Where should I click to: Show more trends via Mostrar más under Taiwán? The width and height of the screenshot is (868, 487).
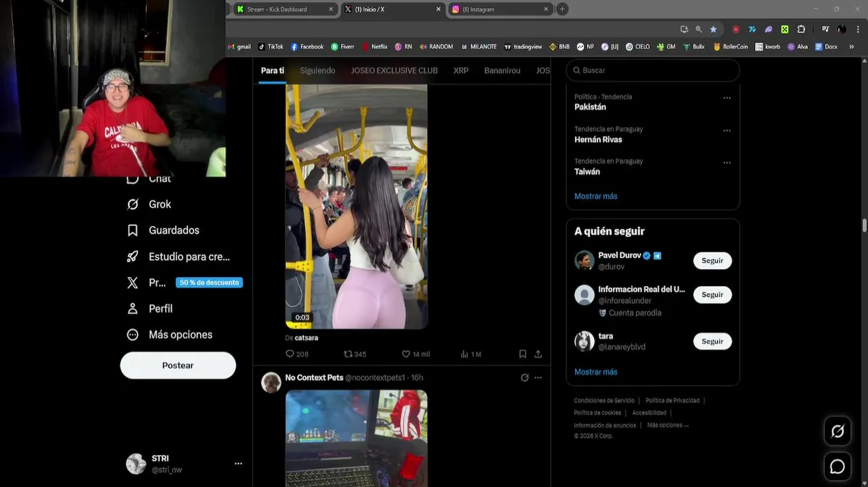click(596, 196)
